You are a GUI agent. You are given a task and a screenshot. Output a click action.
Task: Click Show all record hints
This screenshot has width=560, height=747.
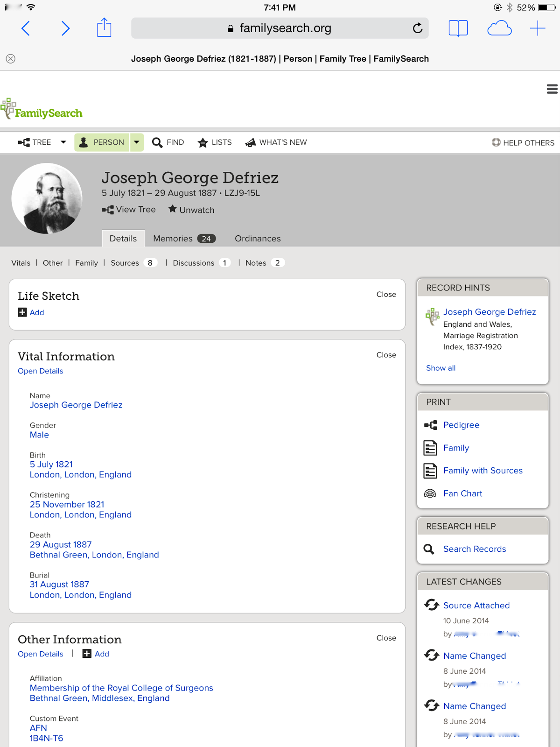[x=441, y=368]
